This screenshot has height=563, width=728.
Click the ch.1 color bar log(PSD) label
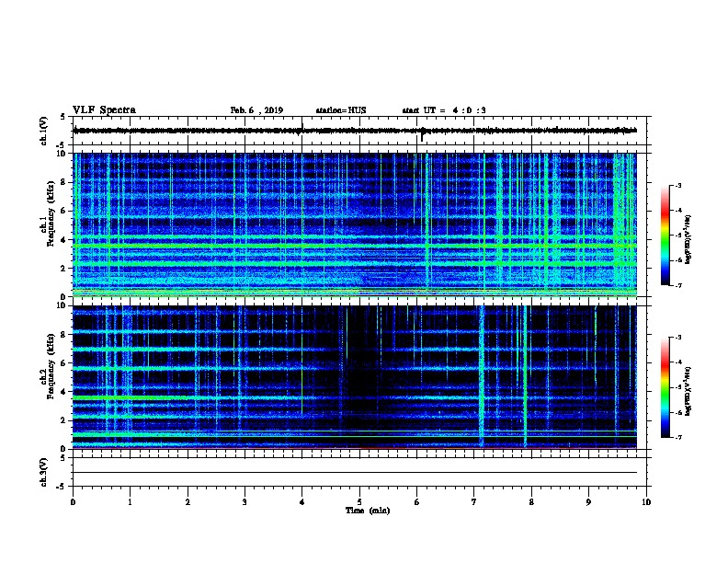click(688, 239)
